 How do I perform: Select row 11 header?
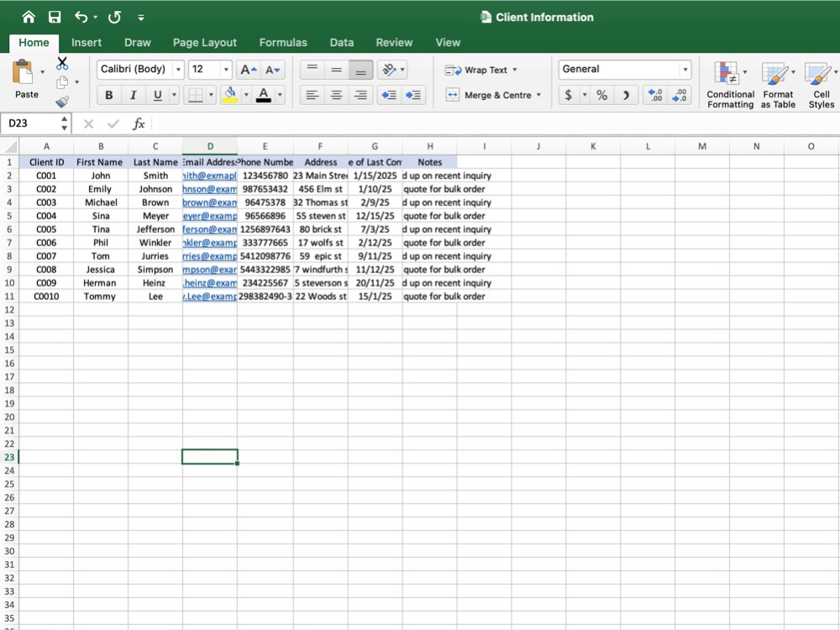tap(9, 297)
